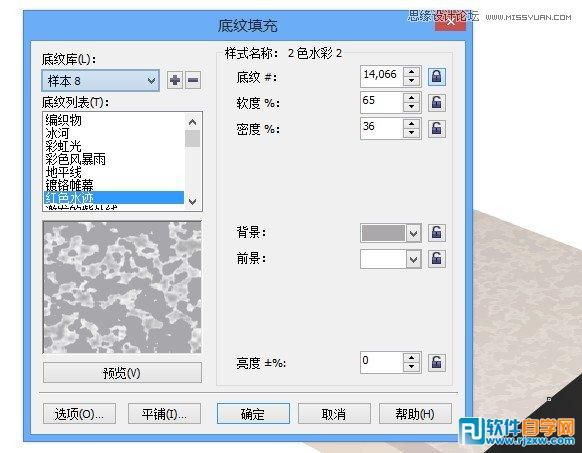Confirm with the 确定 button
Viewport: 582px width, 453px height.
[x=253, y=414]
